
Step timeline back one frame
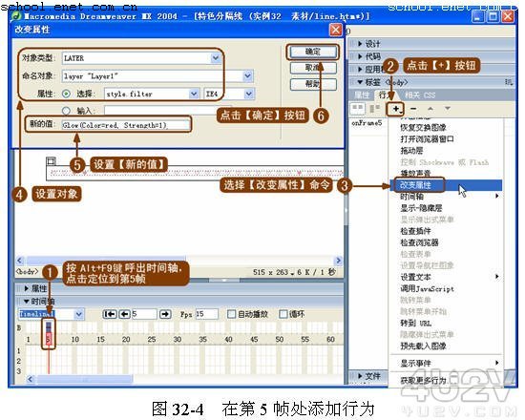click(x=124, y=314)
